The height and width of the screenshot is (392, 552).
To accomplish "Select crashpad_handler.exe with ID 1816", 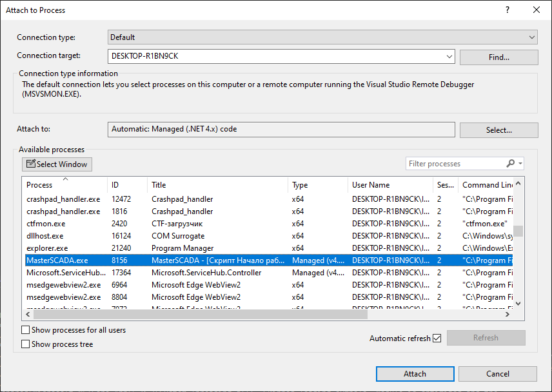I will pos(269,211).
